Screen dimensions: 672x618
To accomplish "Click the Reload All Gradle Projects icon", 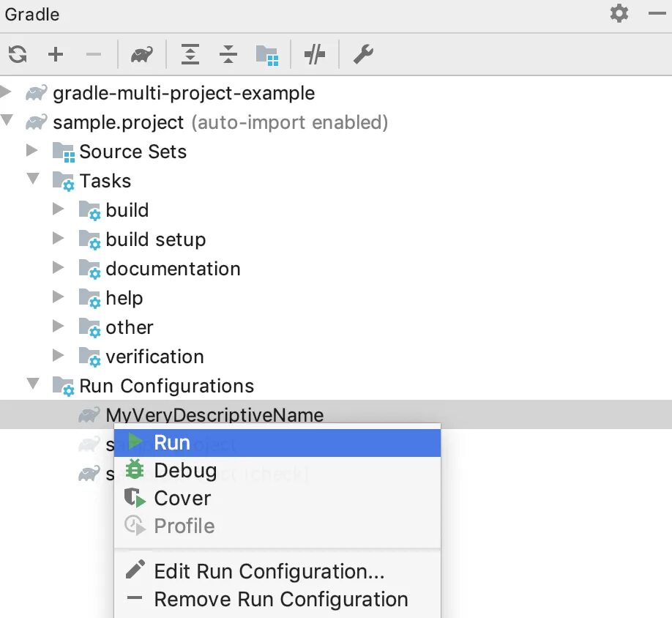I will tap(18, 54).
